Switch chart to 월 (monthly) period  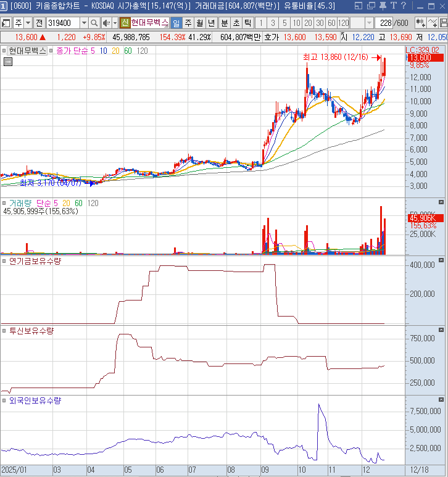(x=200, y=23)
